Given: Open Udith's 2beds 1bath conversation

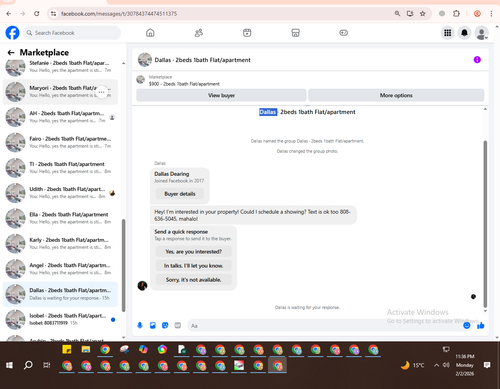Looking at the screenshot, I should (x=60, y=193).
